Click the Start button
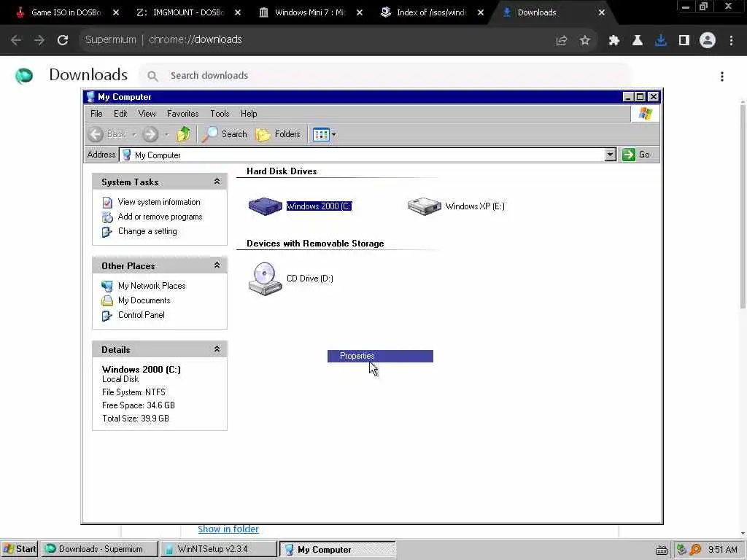 [x=19, y=549]
